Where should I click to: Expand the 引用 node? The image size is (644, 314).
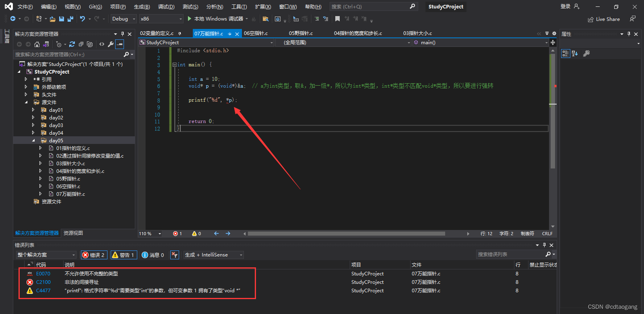click(26, 79)
